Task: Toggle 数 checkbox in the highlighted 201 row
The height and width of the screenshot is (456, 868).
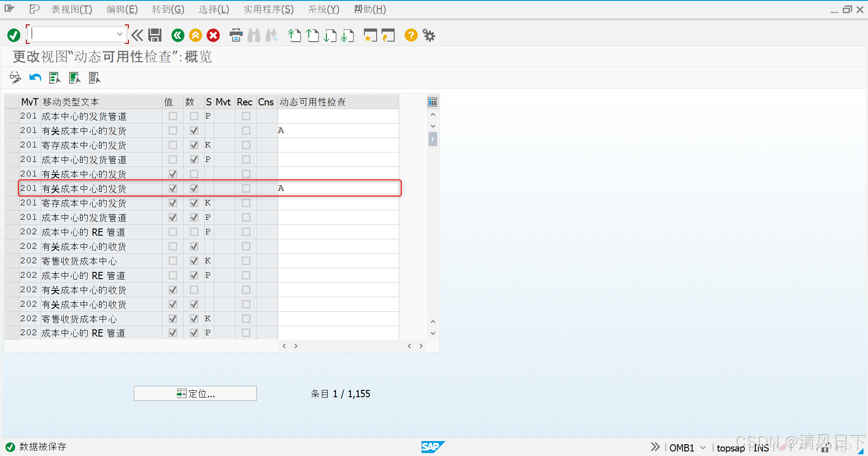Action: 194,189
